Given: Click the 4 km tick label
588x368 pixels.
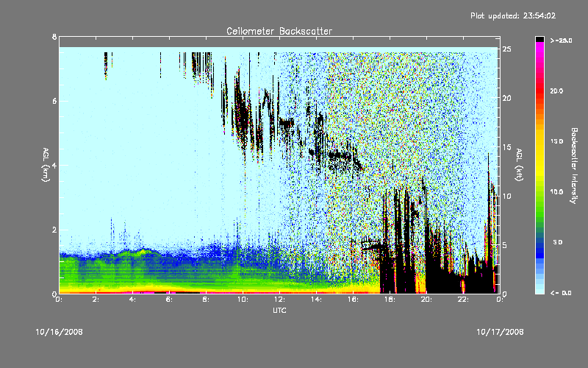Looking at the screenshot, I should click(x=54, y=165).
